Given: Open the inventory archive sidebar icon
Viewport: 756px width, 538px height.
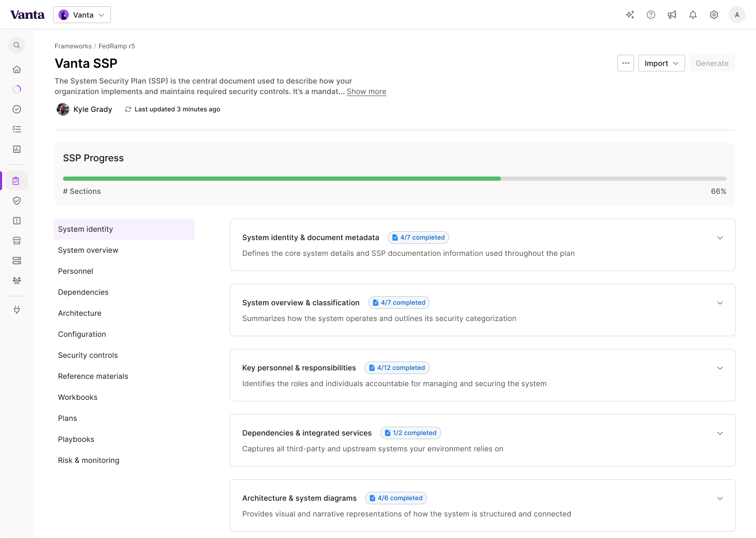Looking at the screenshot, I should click(17, 241).
